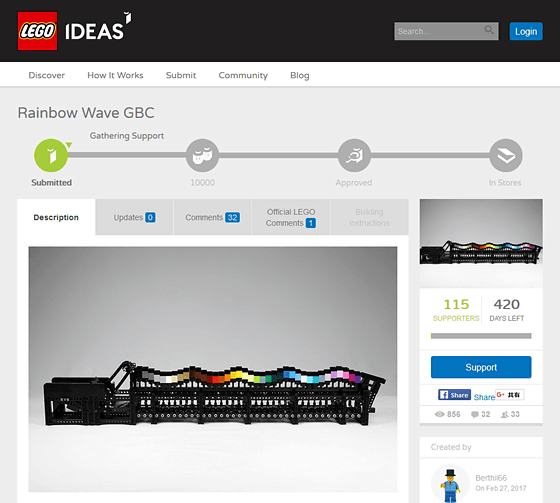Click the blue Support button

(x=481, y=367)
